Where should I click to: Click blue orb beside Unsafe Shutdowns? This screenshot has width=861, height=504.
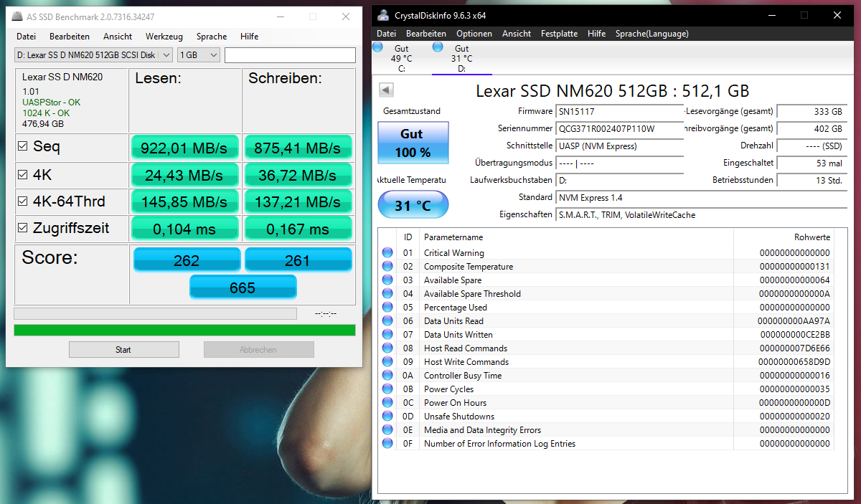387,416
